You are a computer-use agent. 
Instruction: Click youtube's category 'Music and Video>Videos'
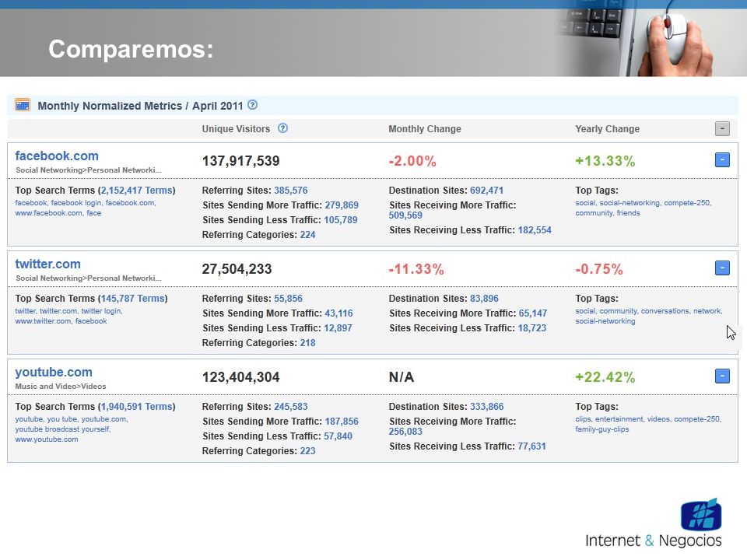click(61, 387)
